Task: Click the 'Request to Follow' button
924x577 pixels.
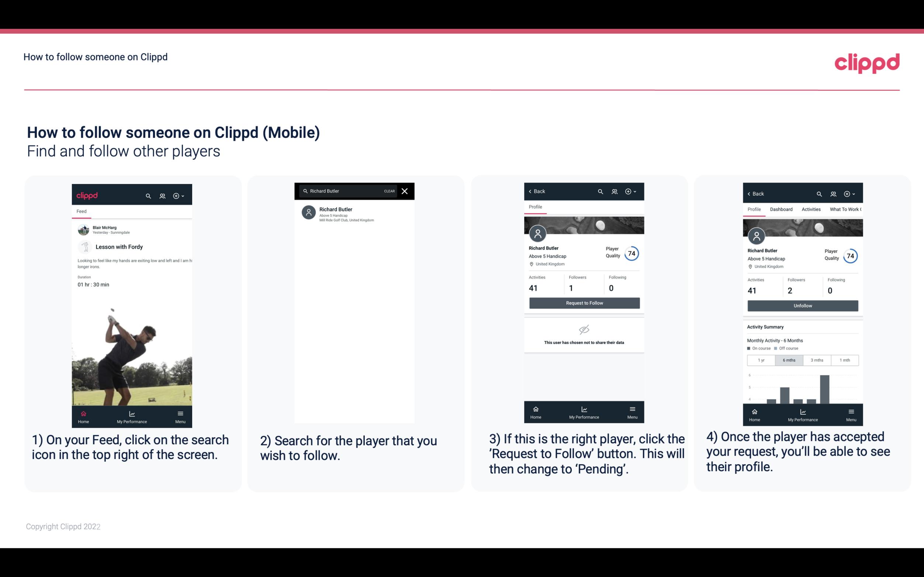Action: click(584, 302)
